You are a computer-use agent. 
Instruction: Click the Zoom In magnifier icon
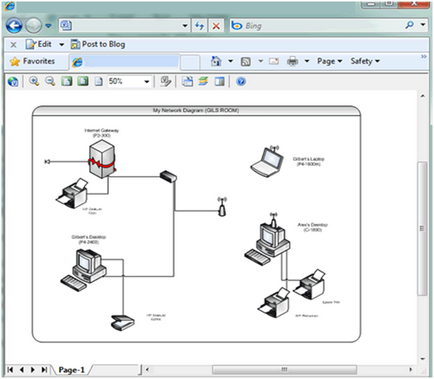pyautogui.click(x=34, y=81)
